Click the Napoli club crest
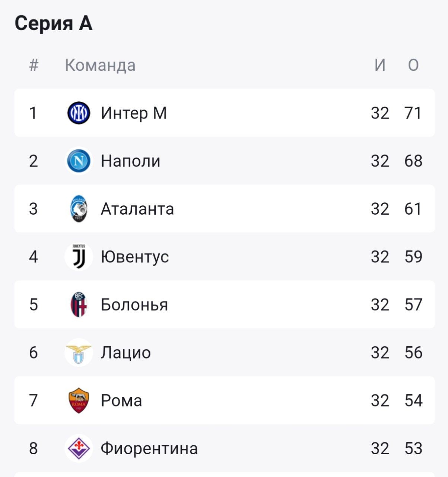The image size is (448, 477). (79, 161)
